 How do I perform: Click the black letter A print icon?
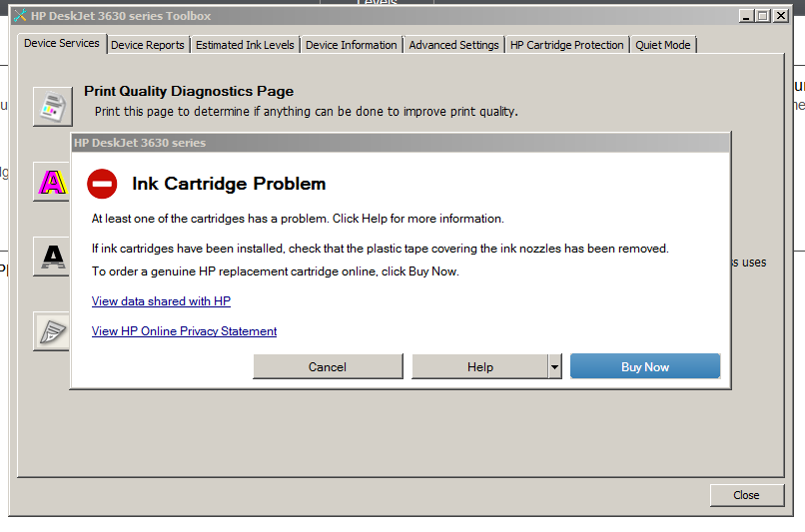[x=52, y=257]
